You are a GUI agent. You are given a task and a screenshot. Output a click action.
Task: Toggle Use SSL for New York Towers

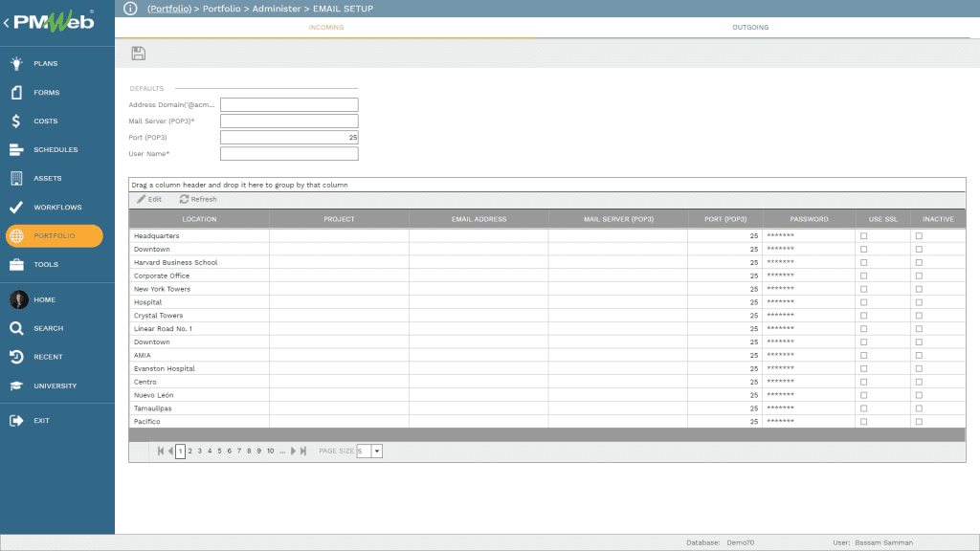point(864,289)
